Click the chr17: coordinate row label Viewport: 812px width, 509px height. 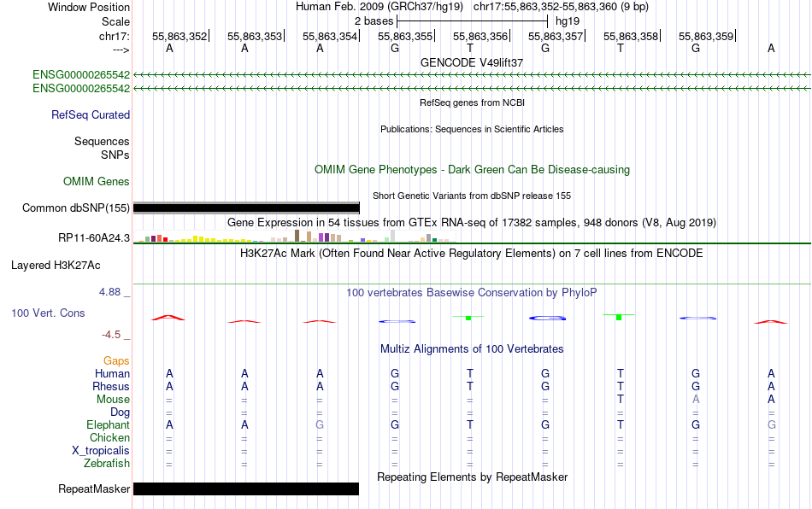coord(114,36)
